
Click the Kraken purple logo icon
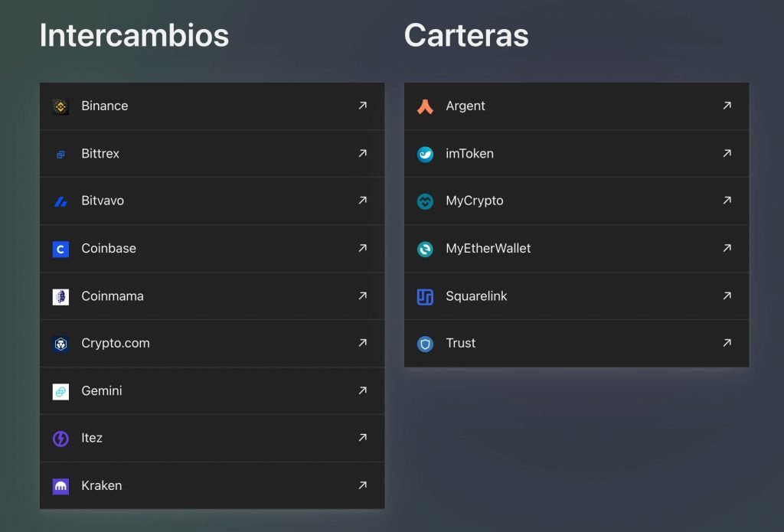pos(60,486)
